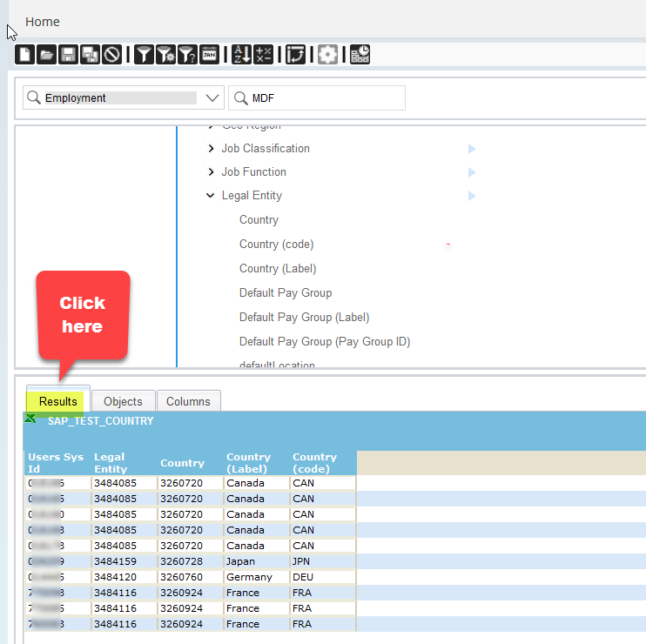This screenshot has width=646, height=644.
Task: Click the pivot rotate table icon
Action: coord(295,54)
